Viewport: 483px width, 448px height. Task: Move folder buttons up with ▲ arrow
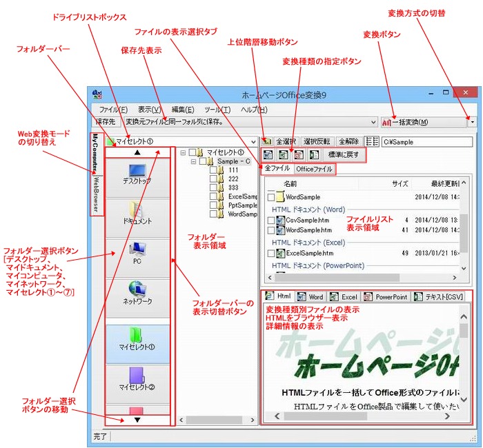tap(137, 152)
